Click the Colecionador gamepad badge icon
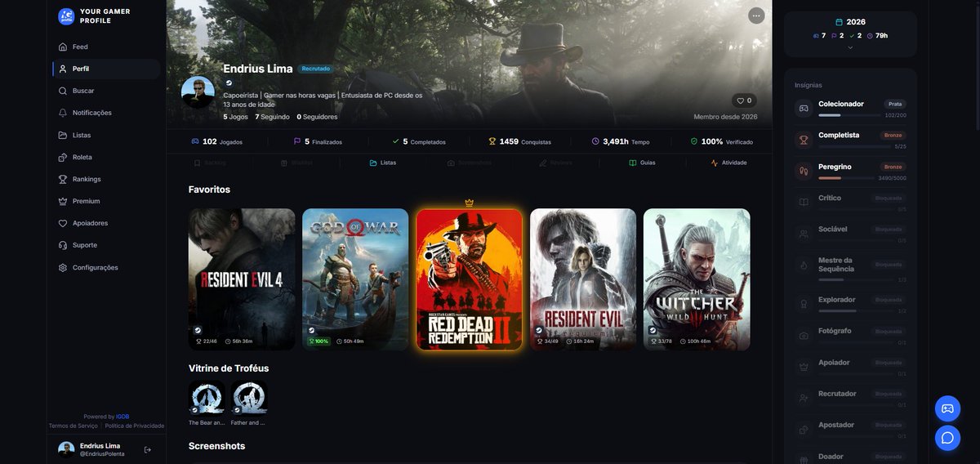Viewport: 980px width, 464px height. (x=804, y=108)
